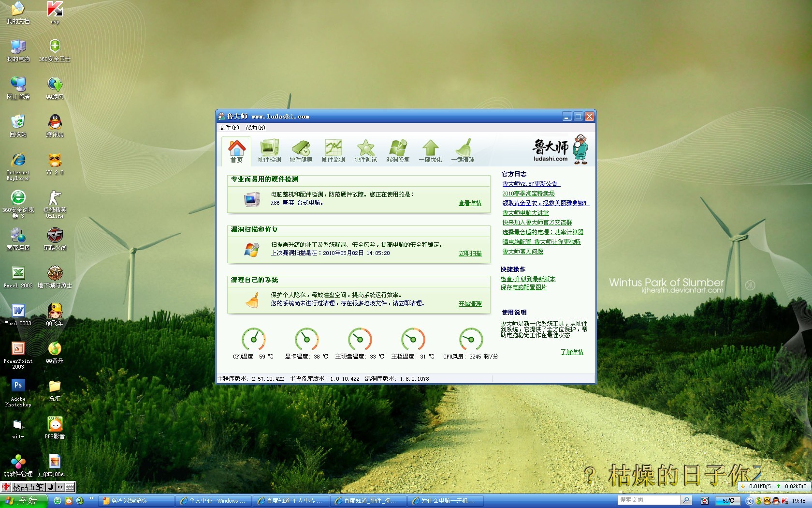Screen dimensions: 812x508
Task: Open 选择最合适的电源:功率计算器 link
Action: [x=543, y=232]
